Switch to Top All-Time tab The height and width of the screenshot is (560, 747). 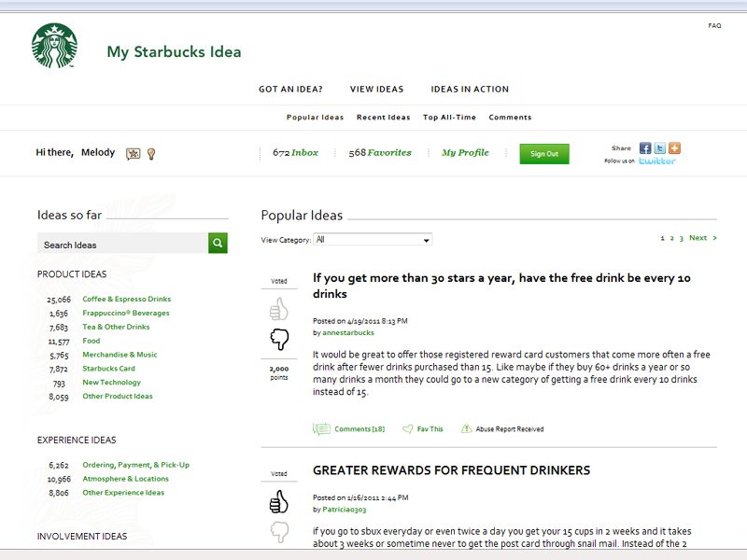449,118
